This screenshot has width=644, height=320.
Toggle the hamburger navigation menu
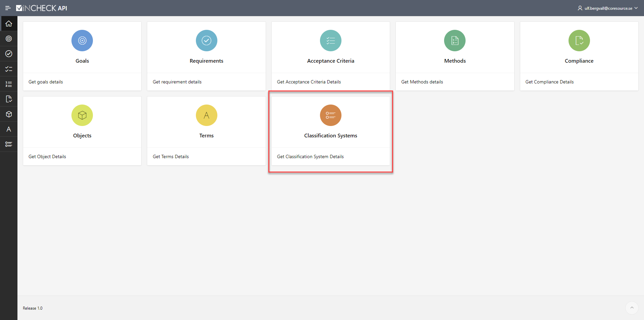(x=8, y=8)
